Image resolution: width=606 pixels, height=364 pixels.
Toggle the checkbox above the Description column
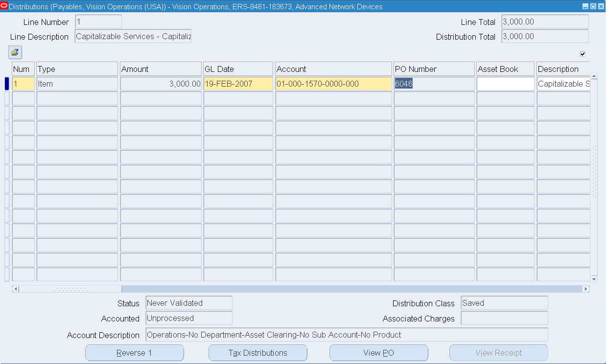pos(583,54)
